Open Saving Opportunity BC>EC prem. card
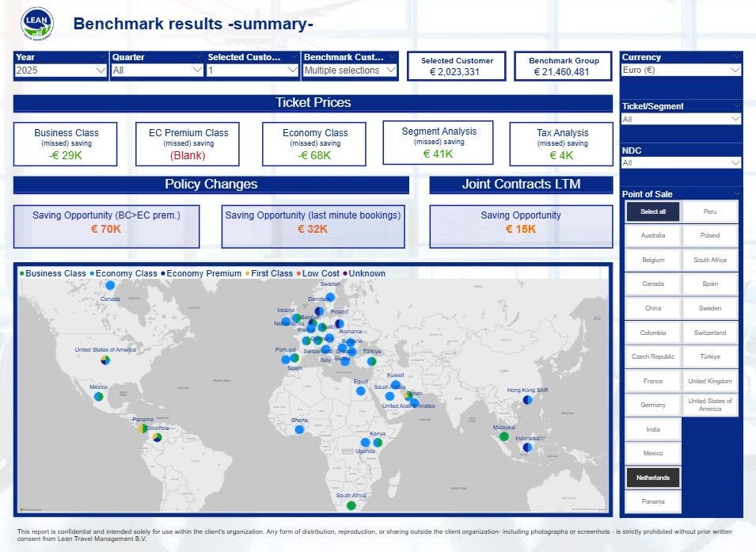The height and width of the screenshot is (552, 756). (x=107, y=227)
